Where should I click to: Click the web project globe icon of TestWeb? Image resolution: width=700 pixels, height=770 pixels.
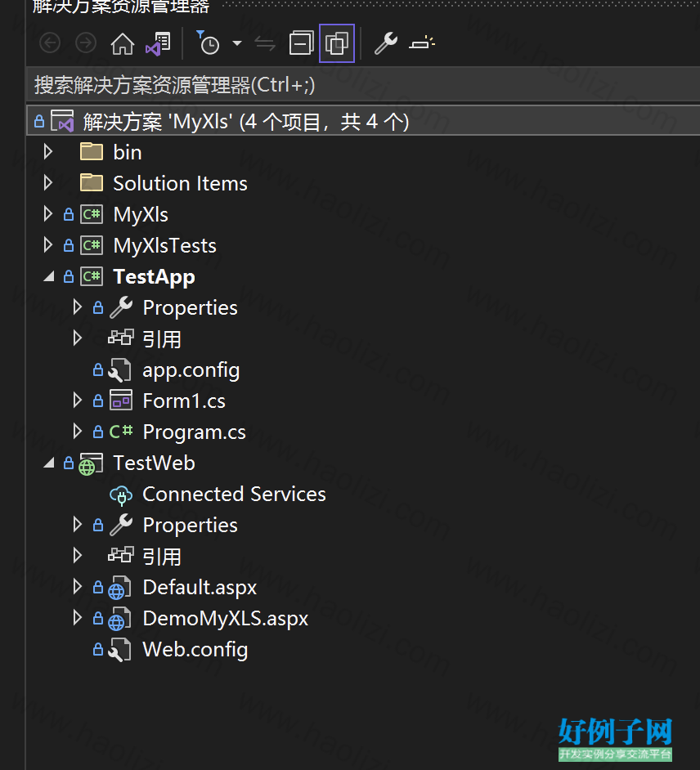point(92,463)
